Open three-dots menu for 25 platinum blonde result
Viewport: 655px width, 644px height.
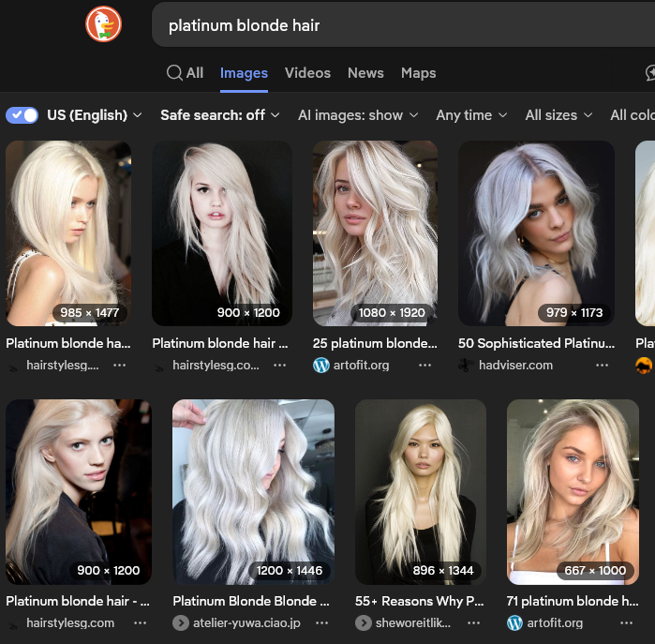coord(424,366)
